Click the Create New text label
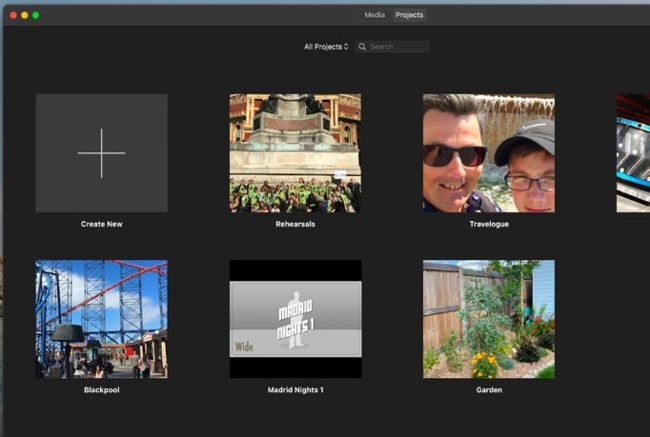Image resolution: width=650 pixels, height=437 pixels. click(101, 224)
